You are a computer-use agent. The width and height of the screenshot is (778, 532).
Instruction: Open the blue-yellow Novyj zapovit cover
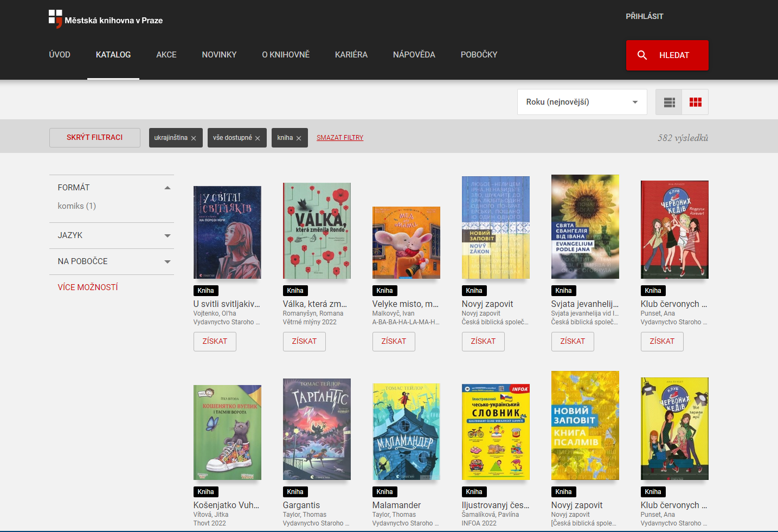(496, 227)
